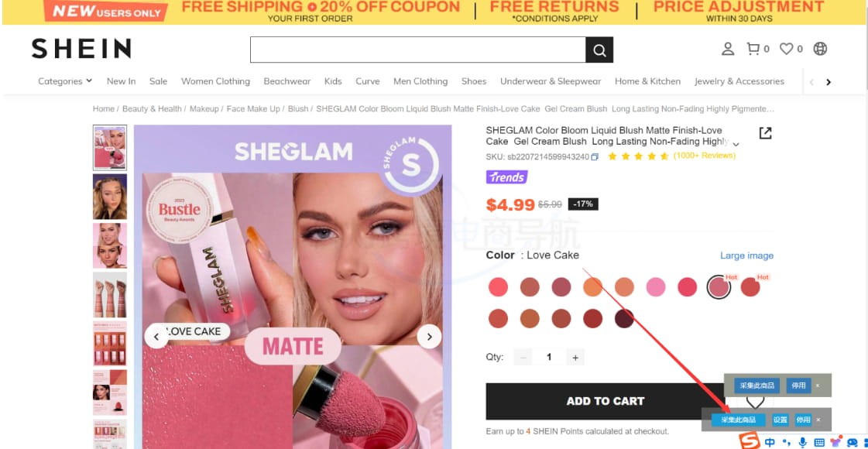The image size is (868, 449).
Task: Advance the navigation bar with right chevron
Action: click(829, 82)
